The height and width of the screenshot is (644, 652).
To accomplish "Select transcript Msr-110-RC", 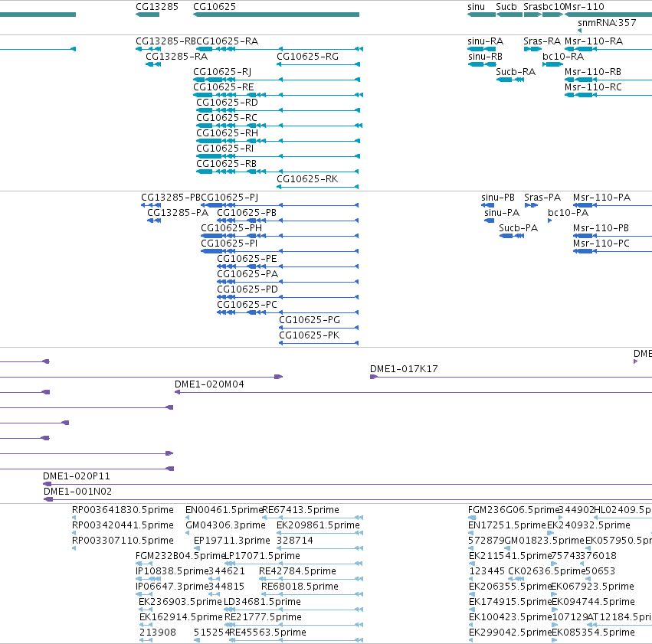I will pyautogui.click(x=593, y=87).
